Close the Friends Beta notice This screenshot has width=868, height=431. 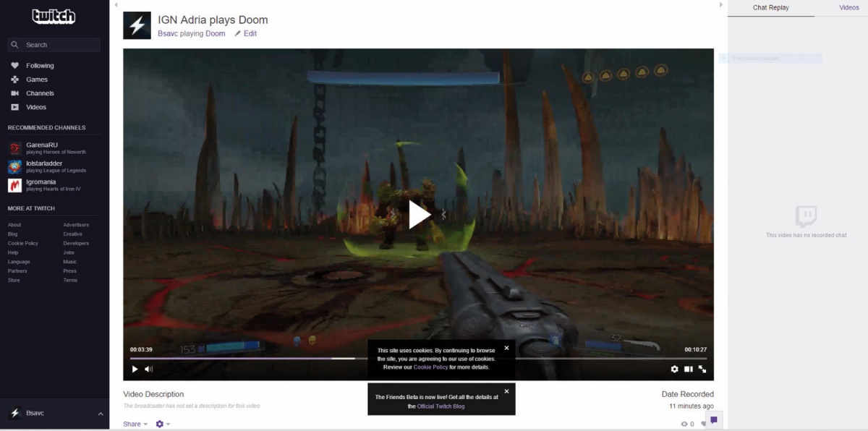(506, 391)
